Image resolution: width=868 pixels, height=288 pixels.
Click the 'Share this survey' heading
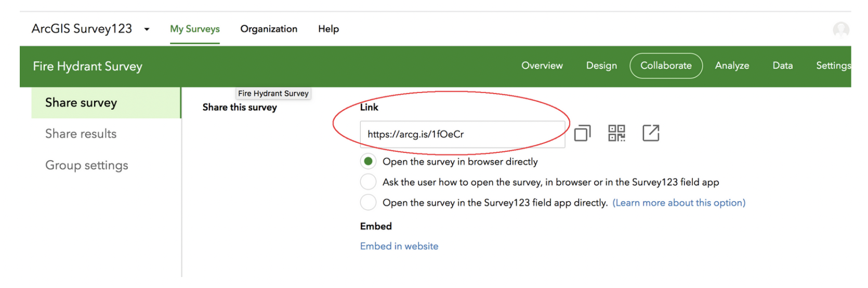click(x=240, y=108)
